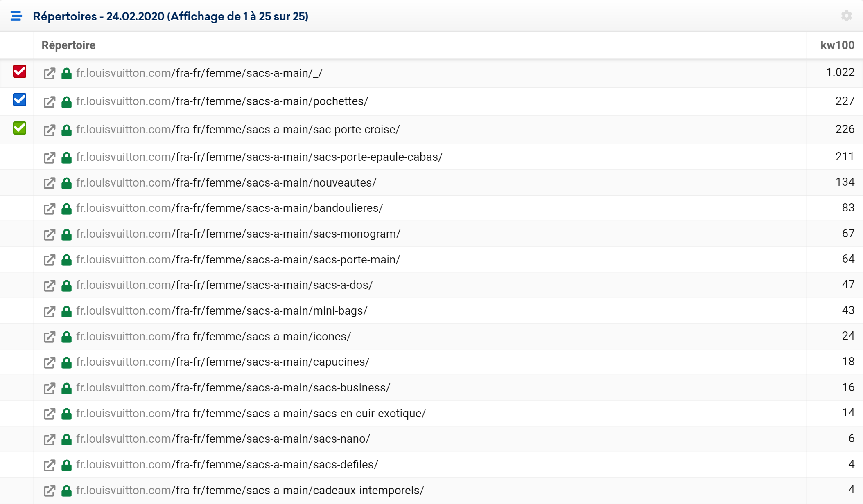Viewport: 863px width, 504px height.
Task: Open external link icon for sacs-business row
Action: [50, 388]
